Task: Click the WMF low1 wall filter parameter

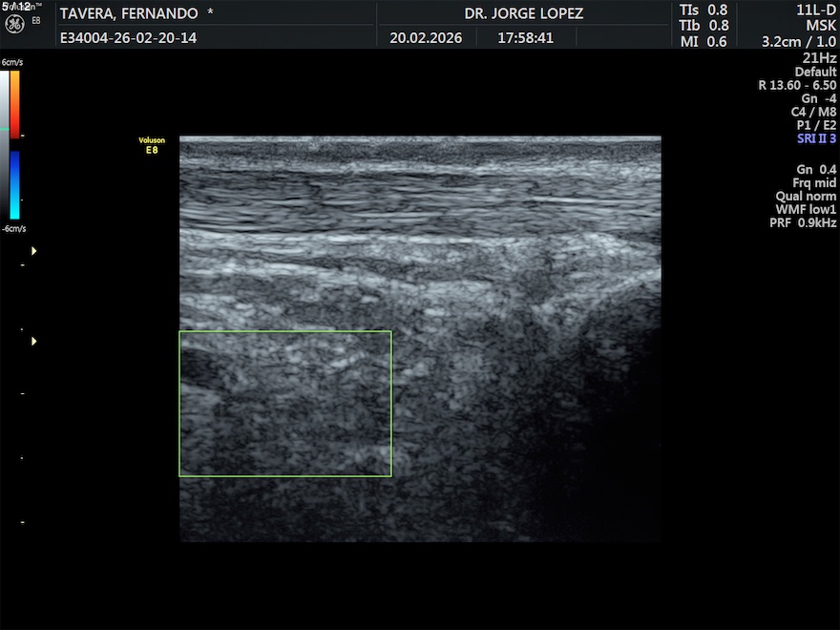Action: 806,209
